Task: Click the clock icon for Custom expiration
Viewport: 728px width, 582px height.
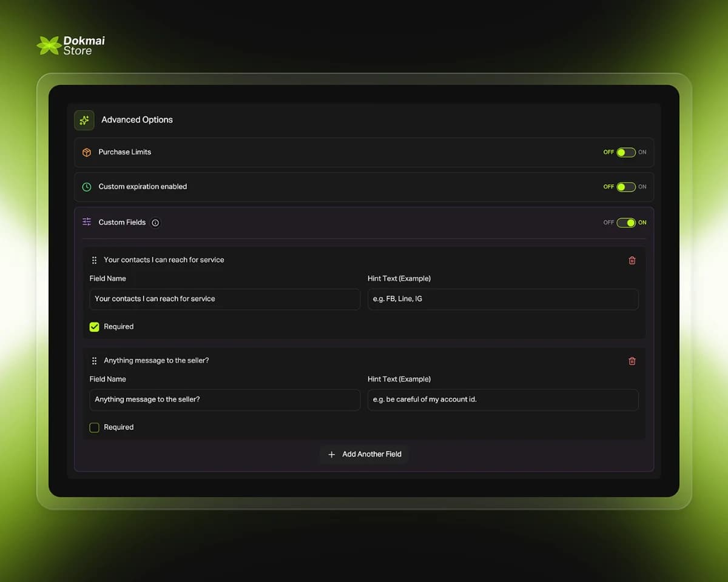Action: click(x=86, y=187)
